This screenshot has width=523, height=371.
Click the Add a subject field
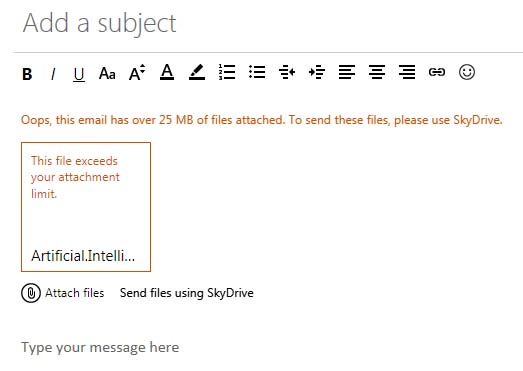(x=268, y=23)
